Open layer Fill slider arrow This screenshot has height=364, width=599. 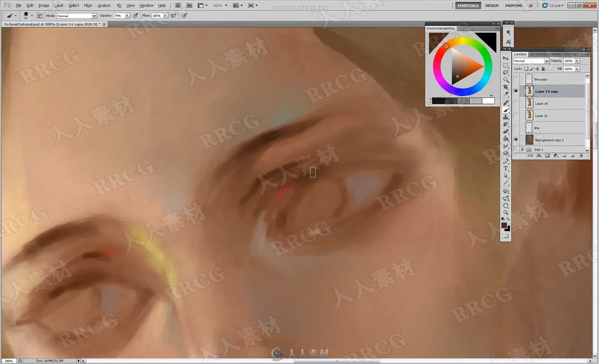click(577, 69)
